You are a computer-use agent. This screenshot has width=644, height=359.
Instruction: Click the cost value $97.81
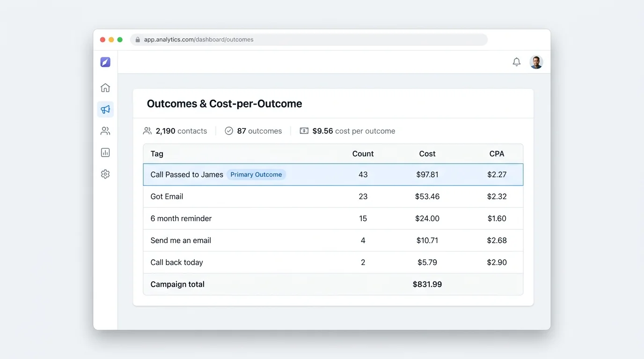click(x=427, y=174)
